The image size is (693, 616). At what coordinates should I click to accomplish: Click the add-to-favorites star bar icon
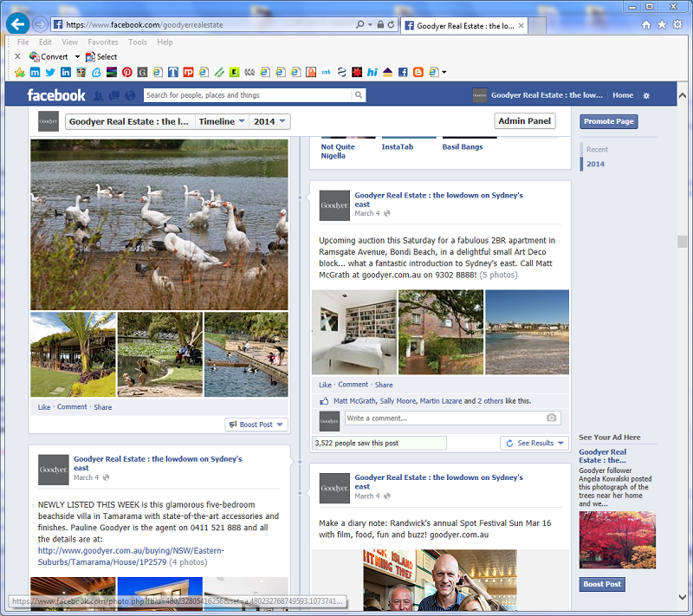click(19, 72)
